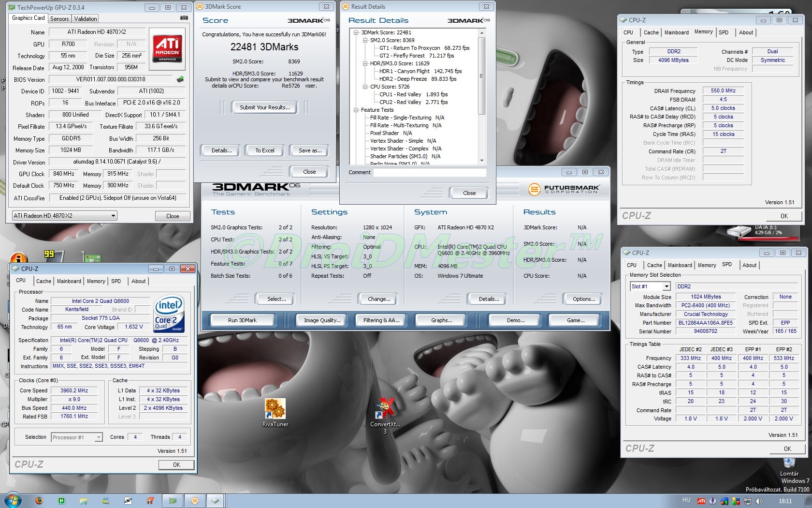
Task: Click the HU language indicator in tray
Action: click(x=686, y=500)
